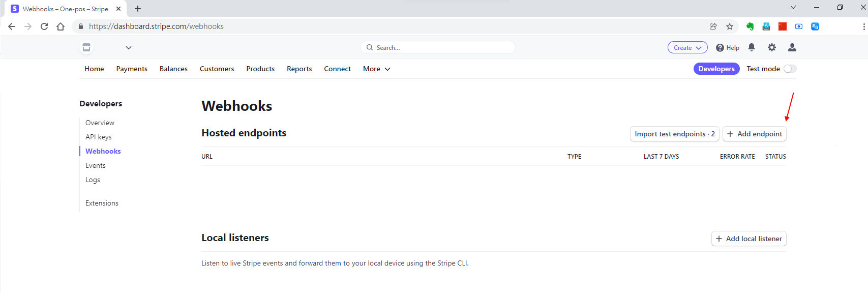Click Add local listener button
Viewport: 868px width, 293px height.
(749, 239)
